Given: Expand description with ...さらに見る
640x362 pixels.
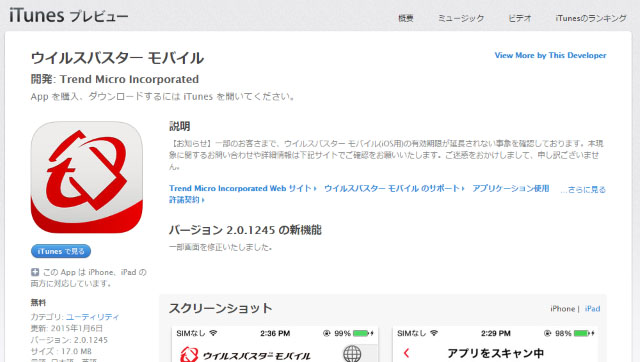Looking at the screenshot, I should tap(583, 190).
